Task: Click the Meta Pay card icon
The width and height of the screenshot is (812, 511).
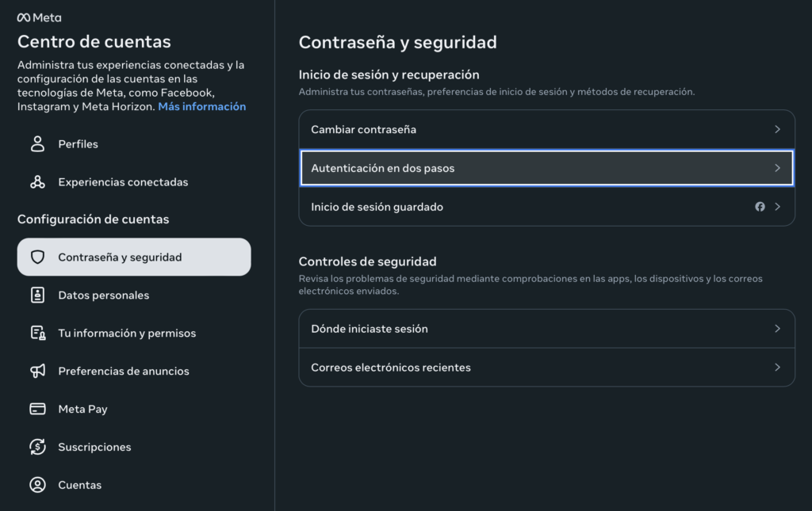Action: point(37,409)
